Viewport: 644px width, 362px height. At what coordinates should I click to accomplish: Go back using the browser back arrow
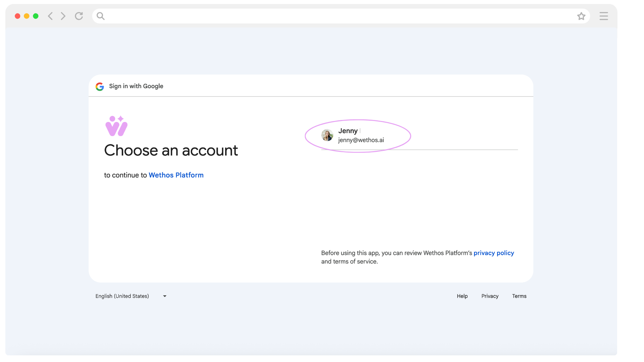[x=50, y=16]
